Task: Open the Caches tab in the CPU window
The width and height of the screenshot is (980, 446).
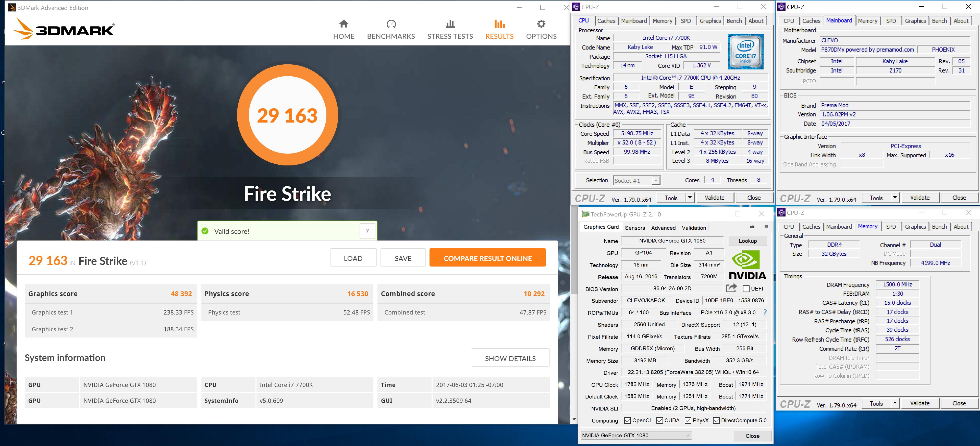Action: click(606, 21)
